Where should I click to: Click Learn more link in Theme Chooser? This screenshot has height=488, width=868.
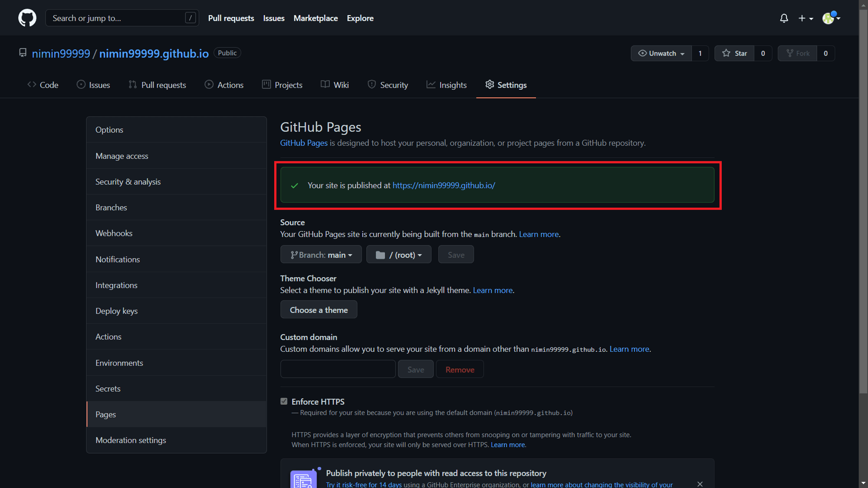pos(493,290)
